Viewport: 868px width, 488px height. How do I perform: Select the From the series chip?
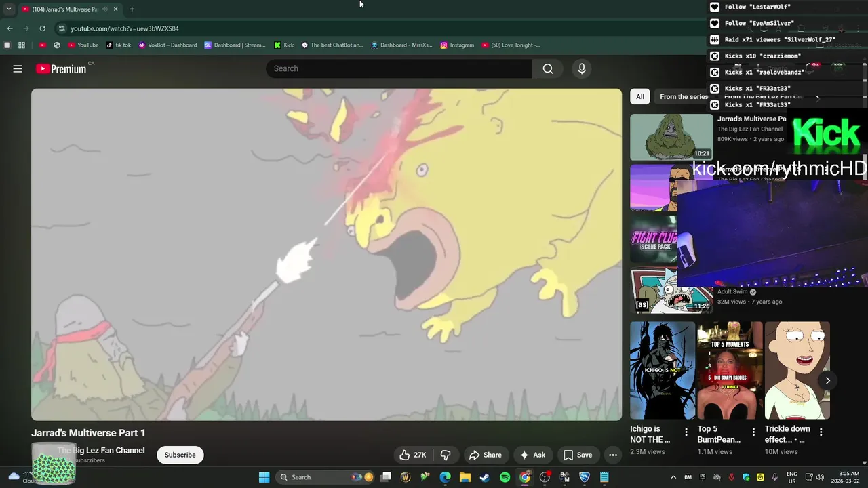click(684, 96)
